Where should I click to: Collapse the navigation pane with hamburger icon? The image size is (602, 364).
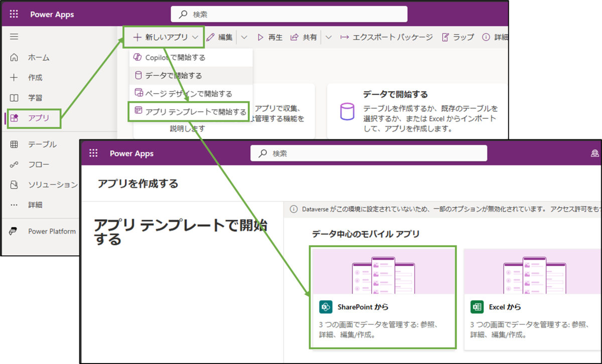[14, 36]
